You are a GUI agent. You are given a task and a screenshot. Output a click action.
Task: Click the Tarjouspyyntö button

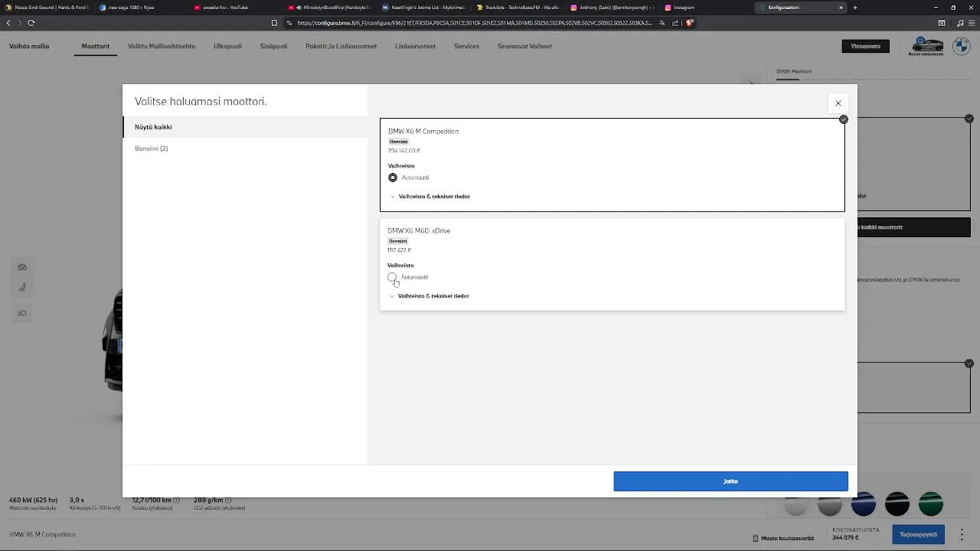pos(918,535)
